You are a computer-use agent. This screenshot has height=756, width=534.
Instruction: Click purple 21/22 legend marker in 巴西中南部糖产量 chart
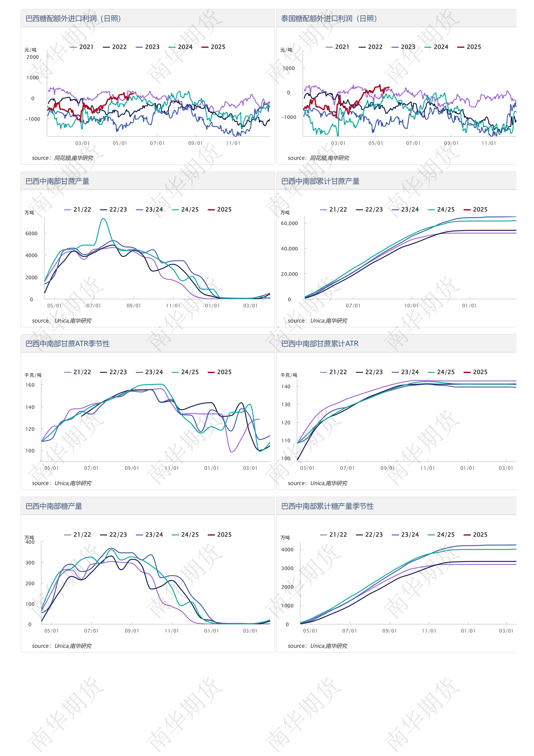click(x=68, y=535)
